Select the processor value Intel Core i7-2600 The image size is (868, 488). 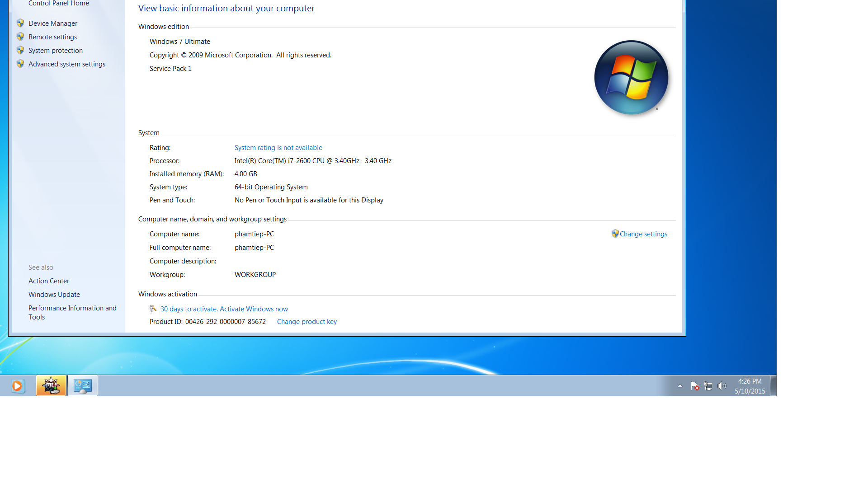313,161
